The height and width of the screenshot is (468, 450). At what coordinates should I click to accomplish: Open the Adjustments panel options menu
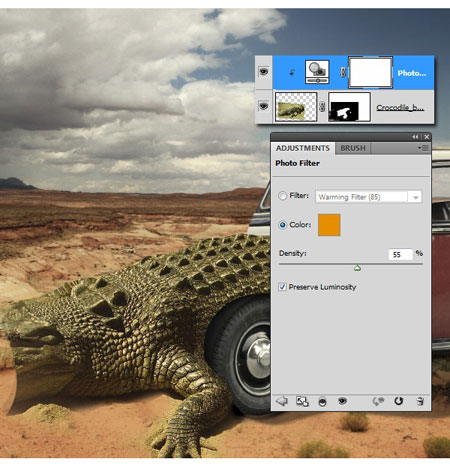(x=423, y=148)
